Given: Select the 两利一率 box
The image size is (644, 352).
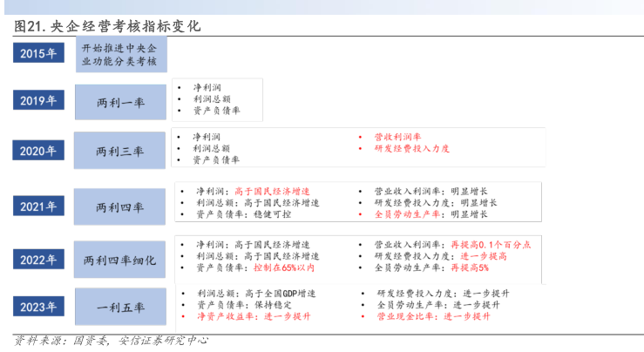Looking at the screenshot, I should (x=120, y=103).
